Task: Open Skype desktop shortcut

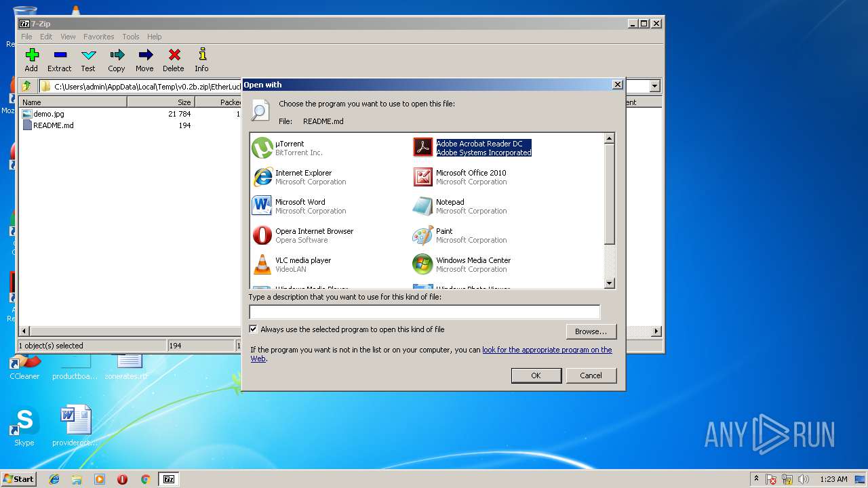Action: coord(24,427)
